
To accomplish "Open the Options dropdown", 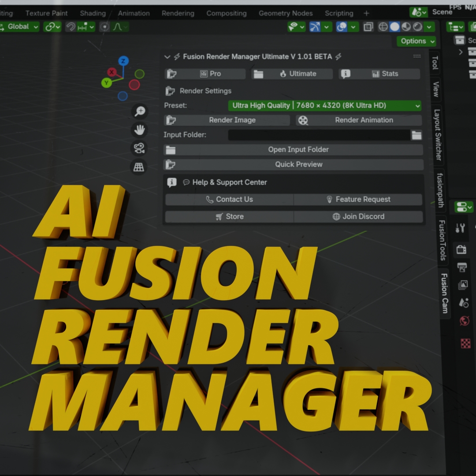I will [x=416, y=41].
